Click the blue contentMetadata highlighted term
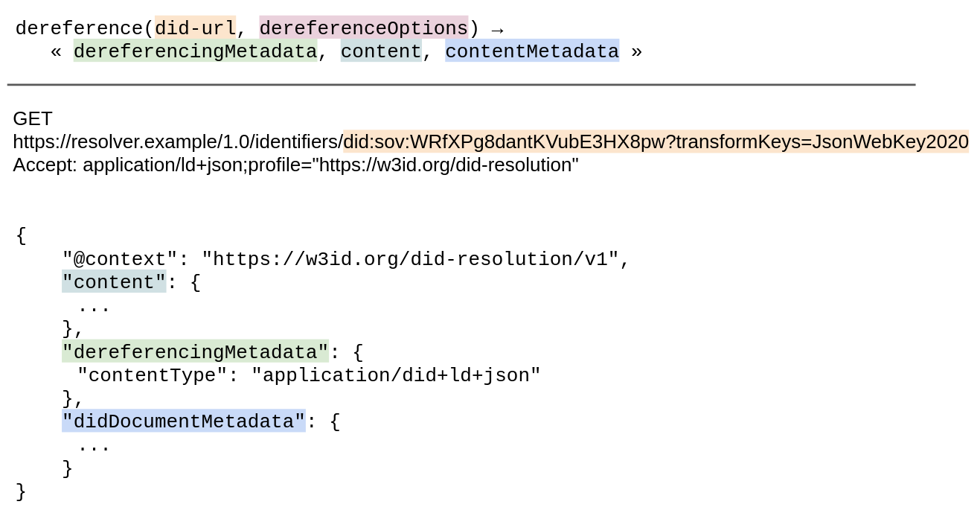Image resolution: width=980 pixels, height=516 pixels. click(x=531, y=51)
